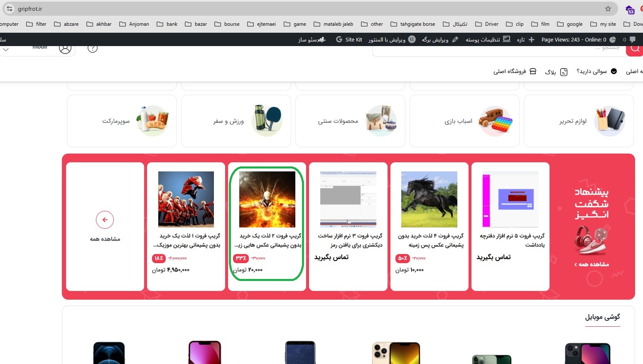Click the circular back arrow مشاهده همه
The image size is (643, 364).
(105, 220)
